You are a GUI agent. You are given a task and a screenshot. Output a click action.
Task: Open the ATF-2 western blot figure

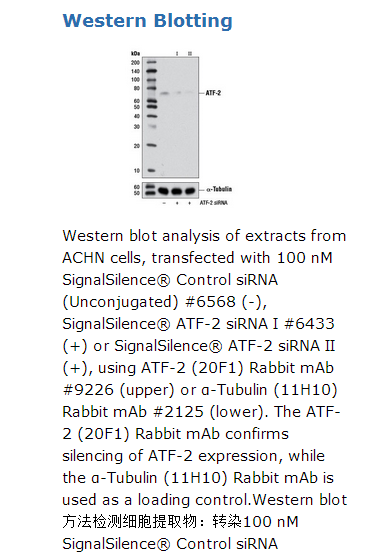[x=181, y=128]
